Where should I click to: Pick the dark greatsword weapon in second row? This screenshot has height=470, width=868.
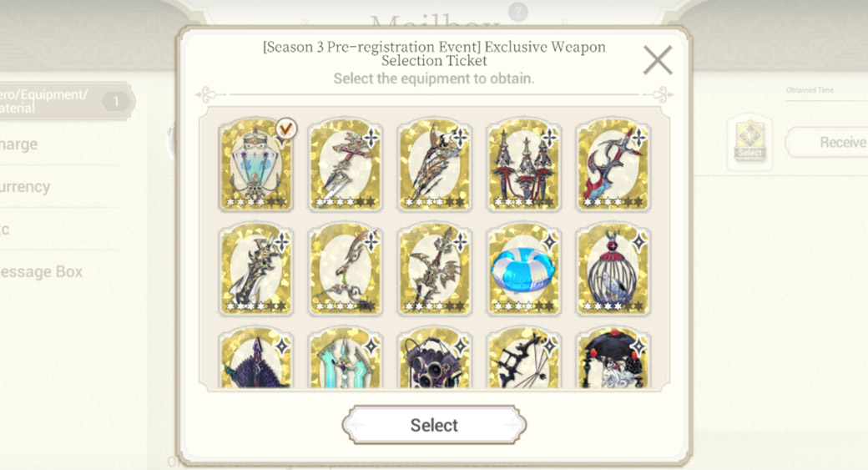click(255, 270)
